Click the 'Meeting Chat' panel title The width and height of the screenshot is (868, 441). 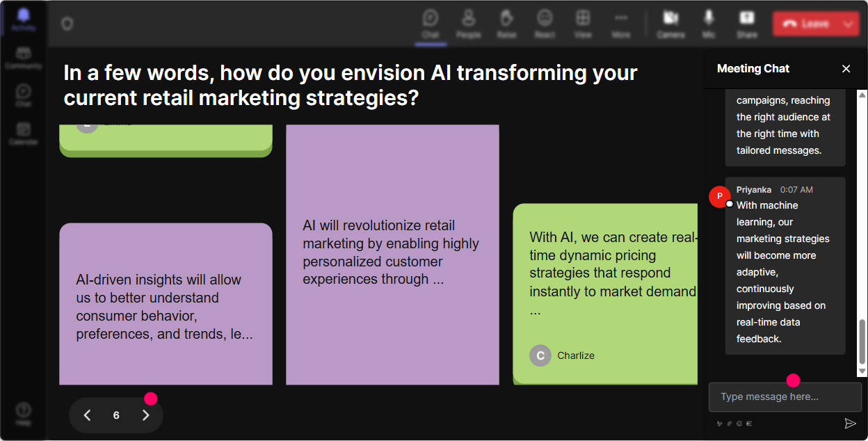(x=753, y=68)
